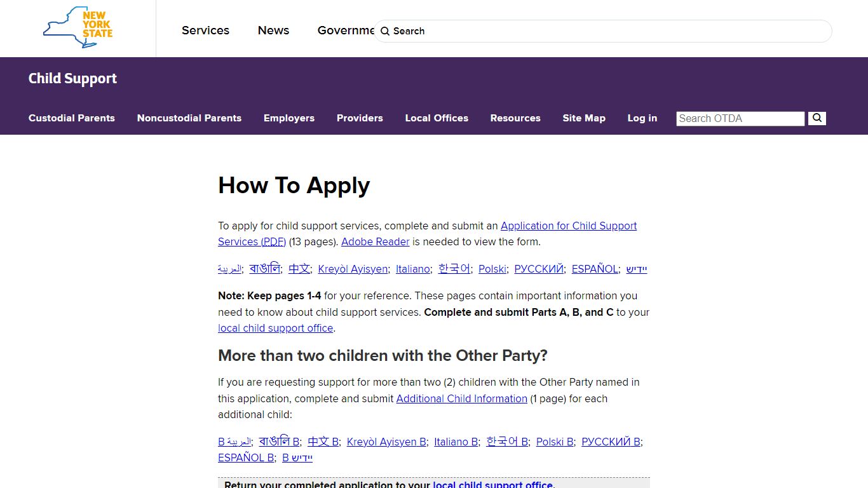Open the Resources nav item

515,118
